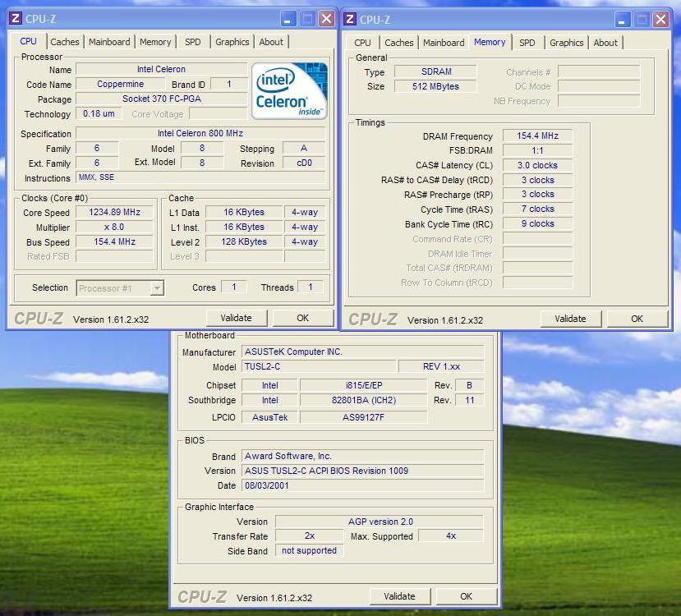
Task: Click the Level 2 cache value 128 KBytes
Action: (244, 241)
